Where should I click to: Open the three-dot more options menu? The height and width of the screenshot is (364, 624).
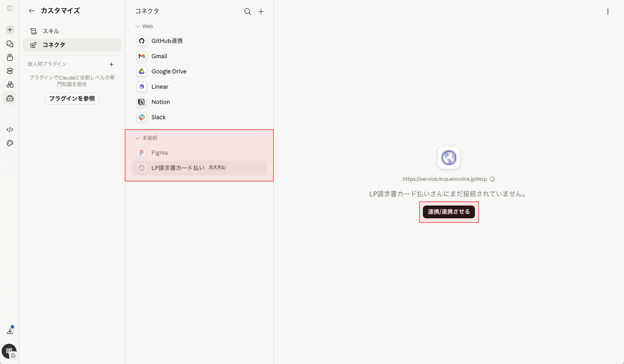[x=607, y=12]
